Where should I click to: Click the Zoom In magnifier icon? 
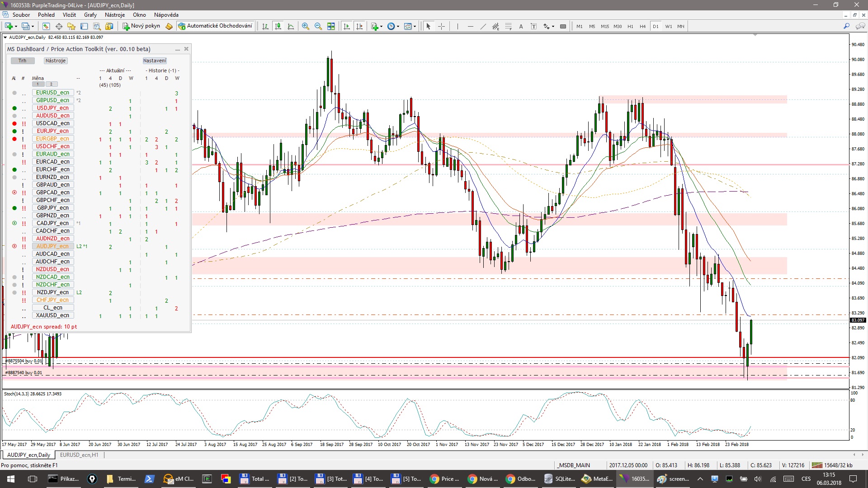click(x=306, y=26)
